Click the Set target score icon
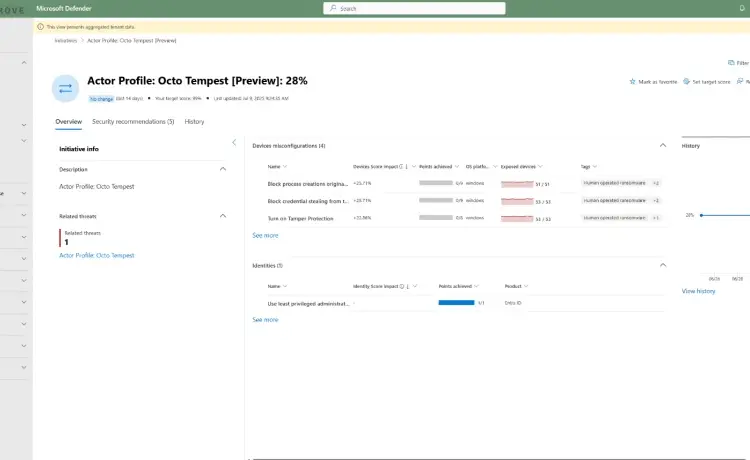The height and width of the screenshot is (460, 750). coord(686,82)
